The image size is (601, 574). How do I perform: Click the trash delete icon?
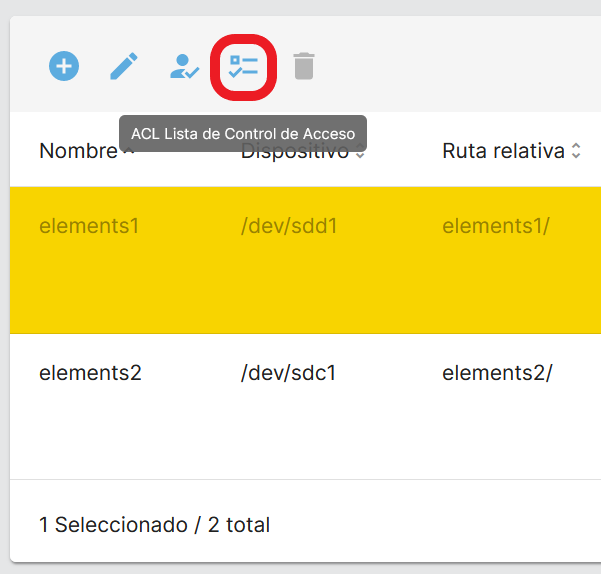point(303,67)
